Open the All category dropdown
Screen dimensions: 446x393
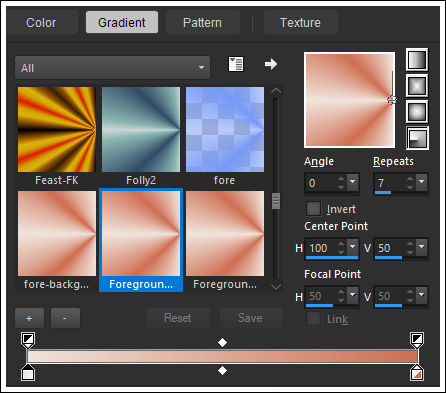[x=113, y=68]
